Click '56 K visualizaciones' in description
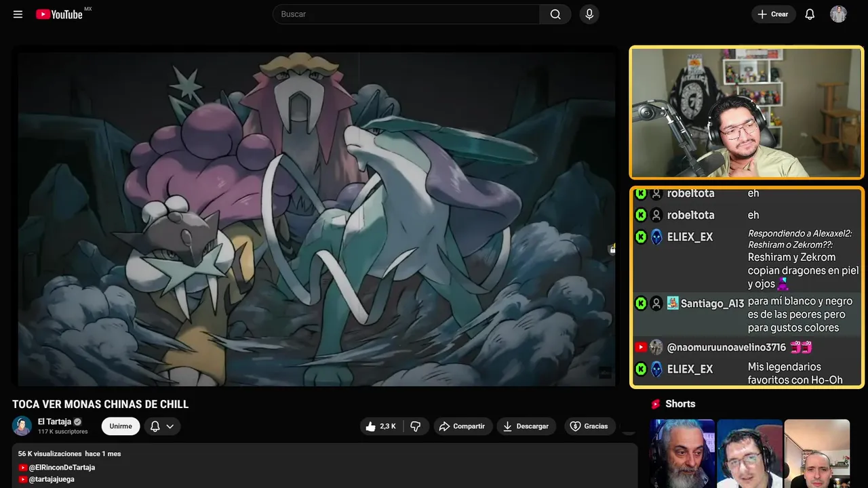868x488 pixels. [50, 453]
